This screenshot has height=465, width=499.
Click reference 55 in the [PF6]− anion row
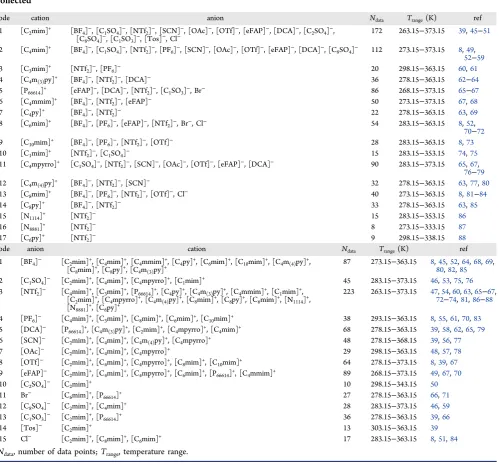442,319
